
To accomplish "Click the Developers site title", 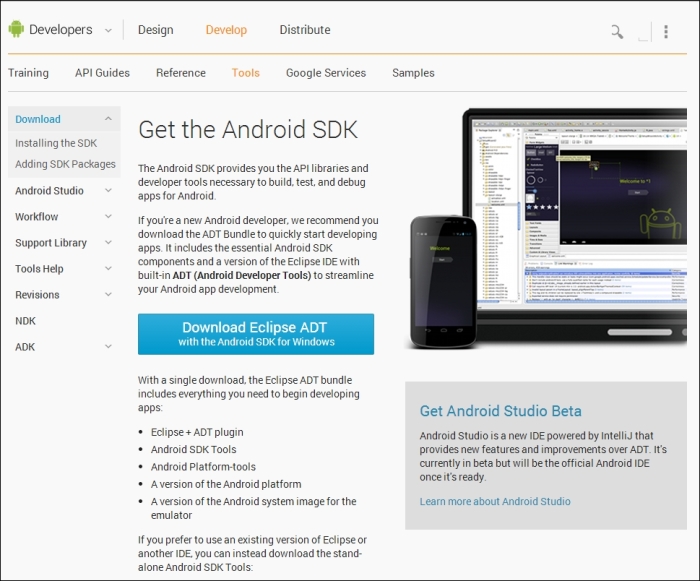I will (x=61, y=29).
